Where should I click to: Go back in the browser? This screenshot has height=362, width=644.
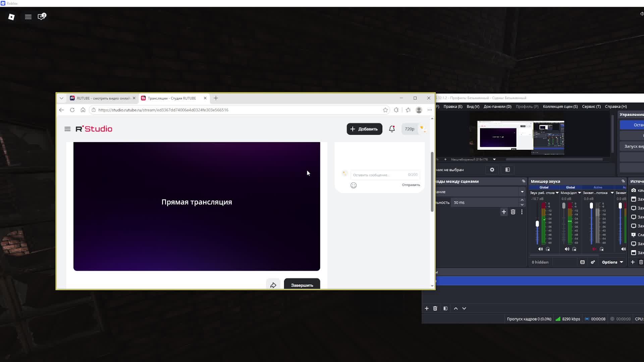pyautogui.click(x=61, y=110)
